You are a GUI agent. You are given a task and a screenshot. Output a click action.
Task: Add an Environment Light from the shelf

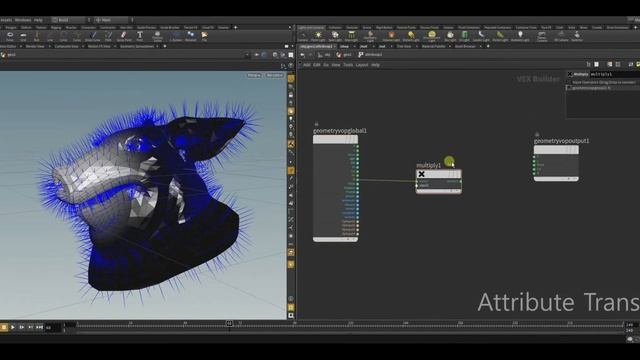(432, 37)
